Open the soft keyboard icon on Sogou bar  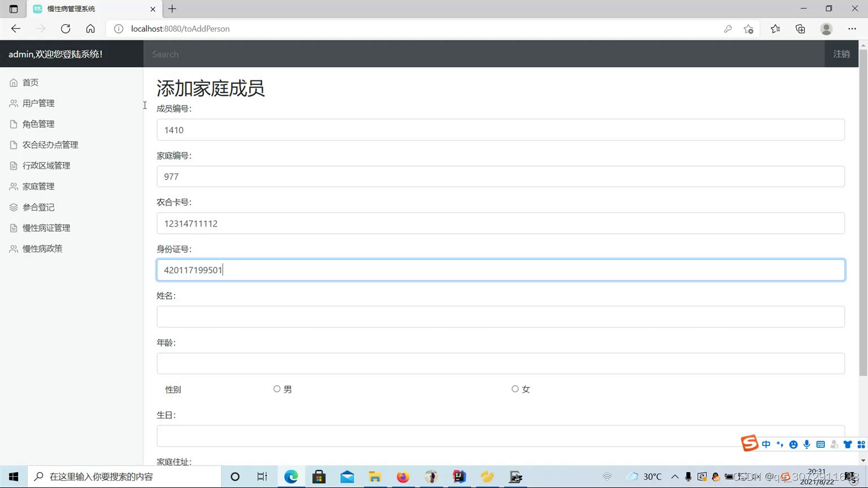pyautogui.click(x=821, y=445)
